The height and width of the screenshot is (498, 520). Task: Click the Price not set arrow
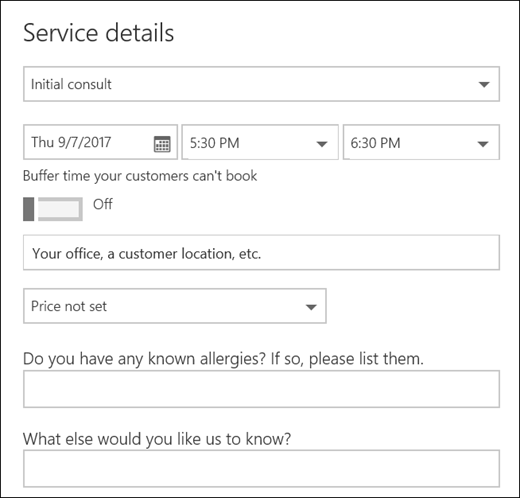point(311,307)
